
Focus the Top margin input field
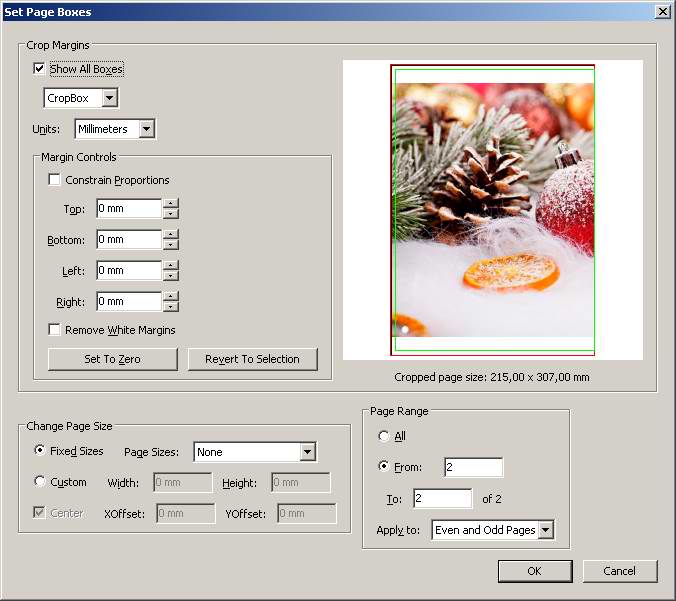coord(129,209)
